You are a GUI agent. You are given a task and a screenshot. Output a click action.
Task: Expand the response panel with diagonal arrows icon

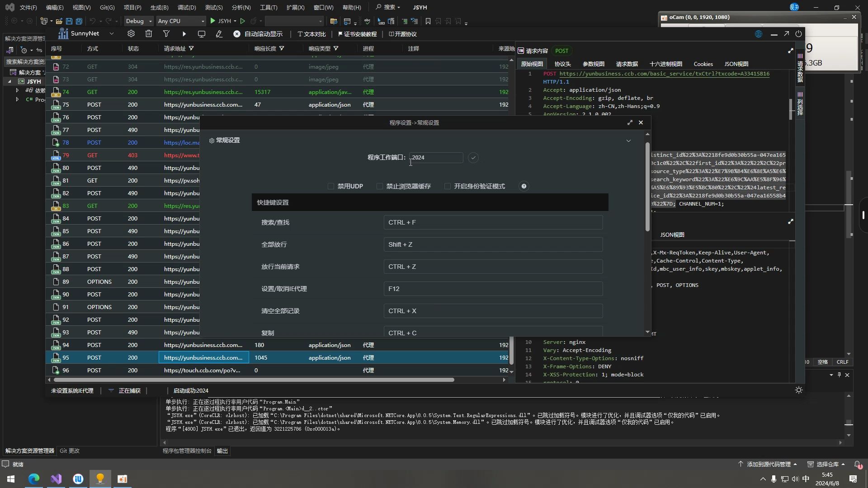[791, 221]
